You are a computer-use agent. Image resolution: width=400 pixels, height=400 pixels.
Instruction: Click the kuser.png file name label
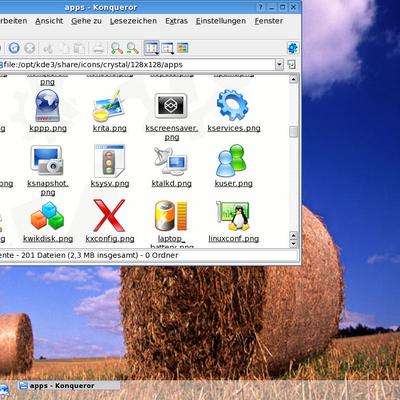(x=233, y=184)
